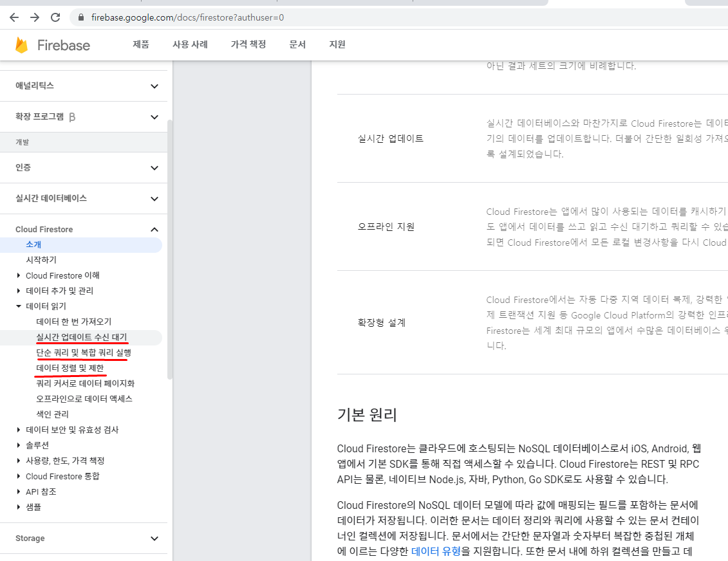
Task: Expand the 애널리틱스 section chevron
Action: click(154, 86)
